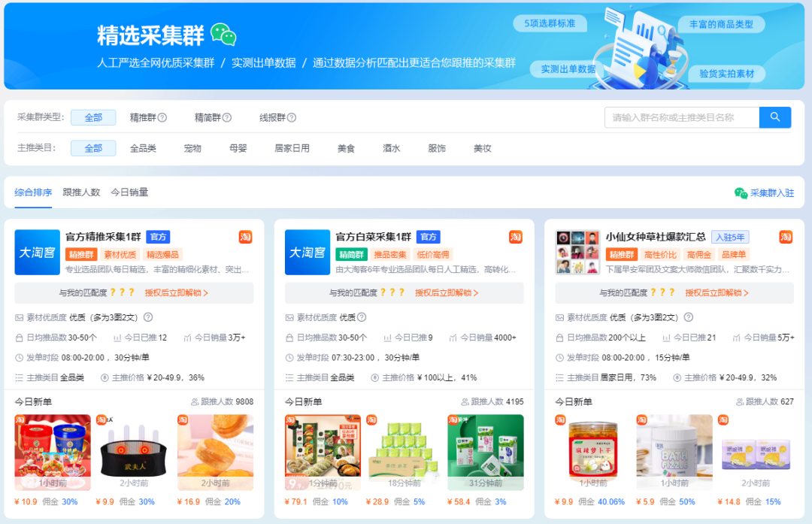Open ¥9.9 麻辣萝卜干 jar thumbnail

pos(593,452)
